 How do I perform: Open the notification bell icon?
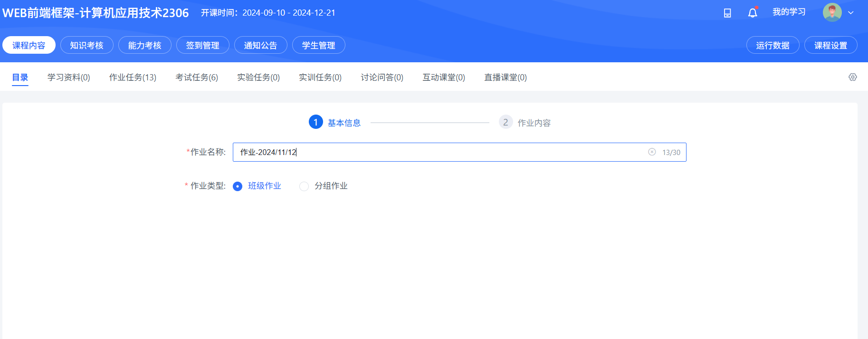(x=753, y=12)
